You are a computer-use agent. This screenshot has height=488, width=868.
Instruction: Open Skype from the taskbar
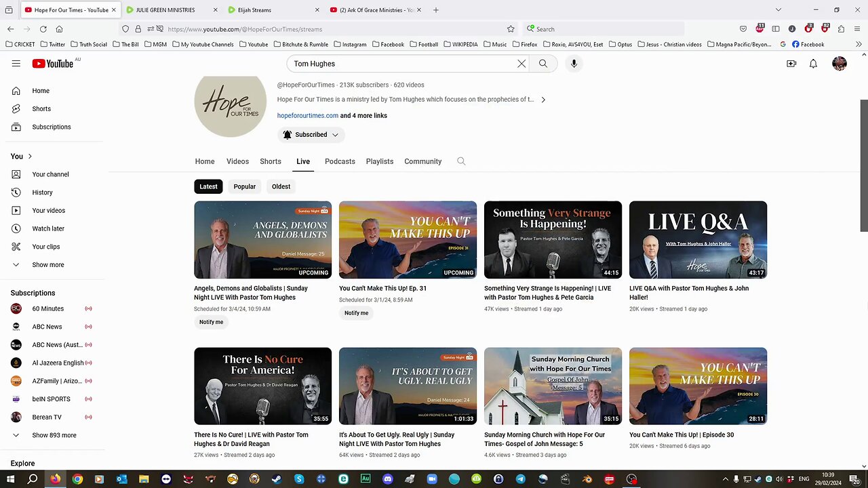299,479
